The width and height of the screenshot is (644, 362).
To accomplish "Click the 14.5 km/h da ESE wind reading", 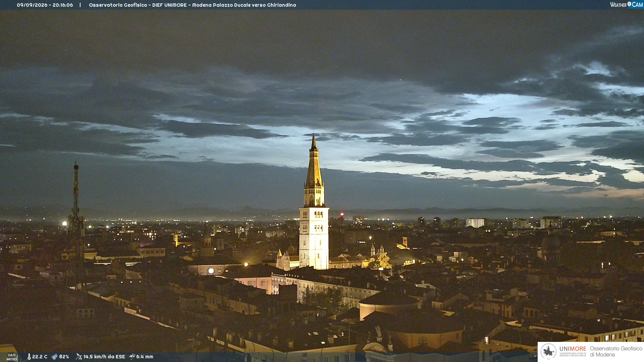I will click(104, 357).
